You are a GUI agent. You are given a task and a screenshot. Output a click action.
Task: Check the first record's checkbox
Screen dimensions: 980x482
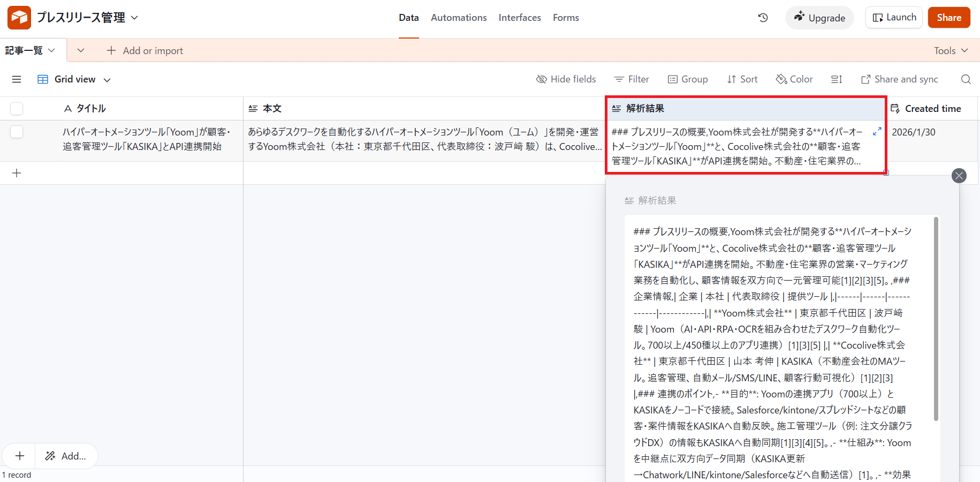pos(17,132)
